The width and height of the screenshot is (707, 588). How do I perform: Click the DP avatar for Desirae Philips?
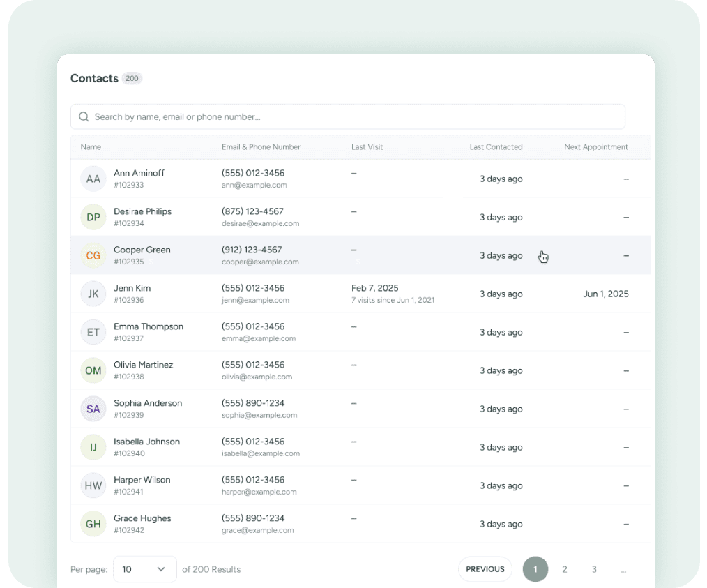pos(93,218)
